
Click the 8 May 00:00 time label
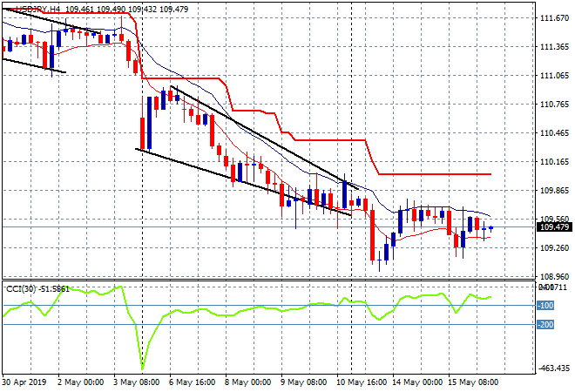pyautogui.click(x=247, y=382)
